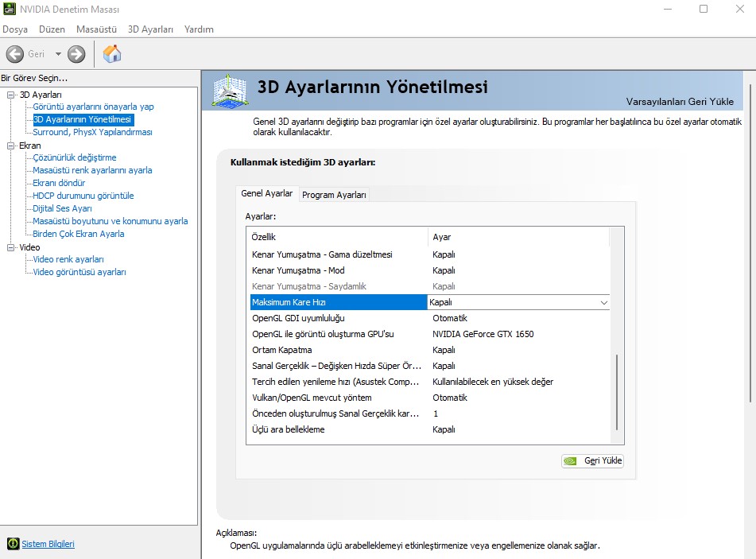Switch to Program Ayarları tab
Viewport: 756px width, 559px height.
pos(334,195)
